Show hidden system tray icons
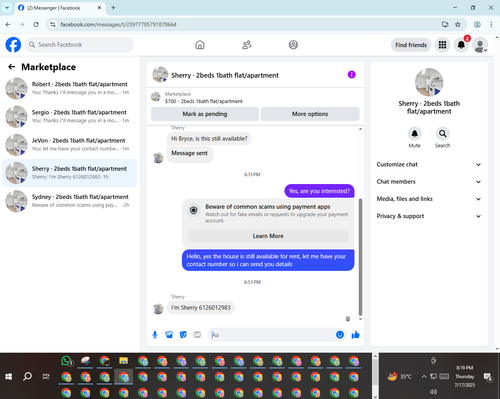500x399 pixels. click(x=424, y=377)
